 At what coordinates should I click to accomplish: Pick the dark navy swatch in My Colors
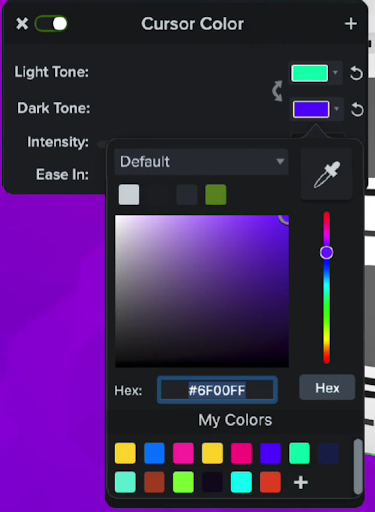pos(329,453)
